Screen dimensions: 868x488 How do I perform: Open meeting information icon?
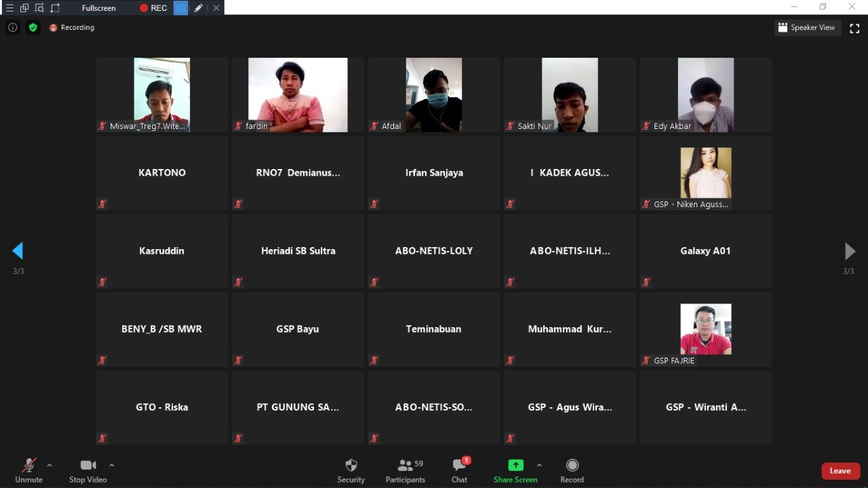click(x=12, y=27)
